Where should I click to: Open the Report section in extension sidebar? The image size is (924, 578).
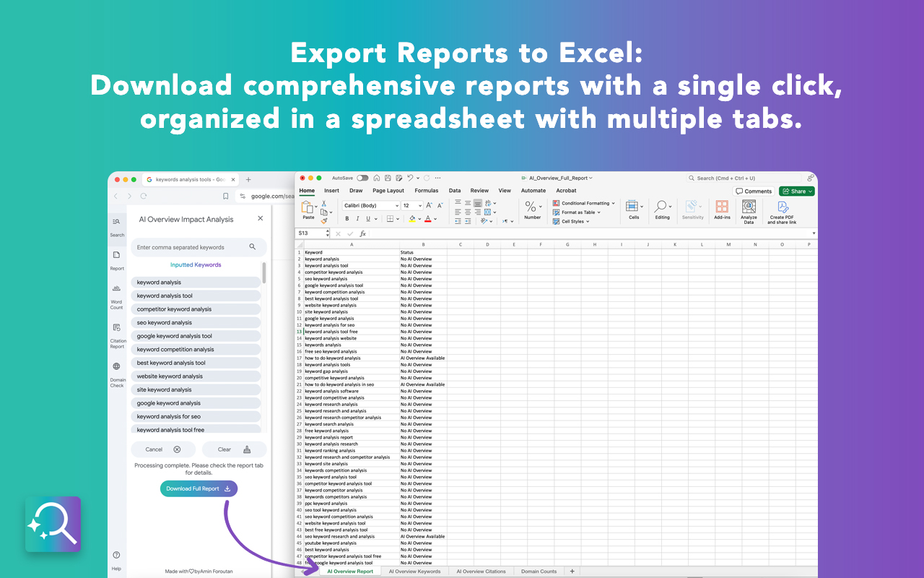[117, 260]
